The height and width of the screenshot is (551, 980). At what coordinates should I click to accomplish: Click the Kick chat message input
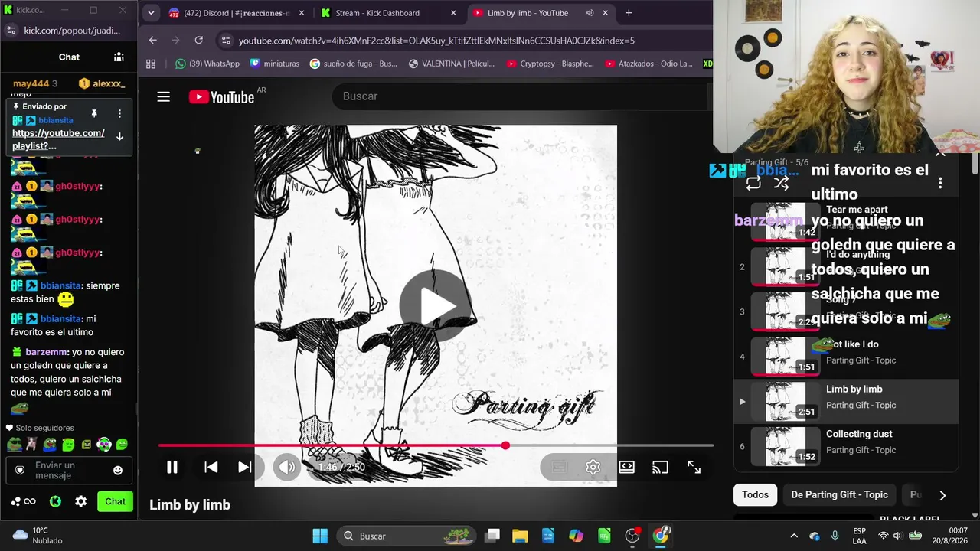click(x=68, y=470)
